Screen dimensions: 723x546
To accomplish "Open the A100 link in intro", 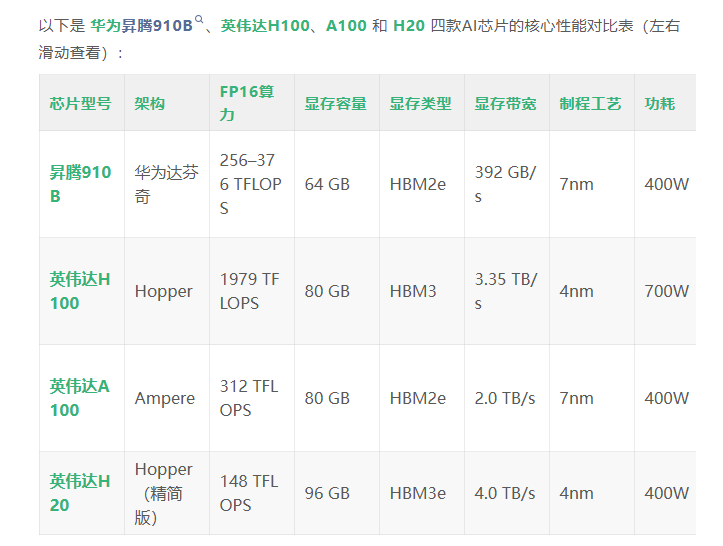I will pyautogui.click(x=346, y=26).
